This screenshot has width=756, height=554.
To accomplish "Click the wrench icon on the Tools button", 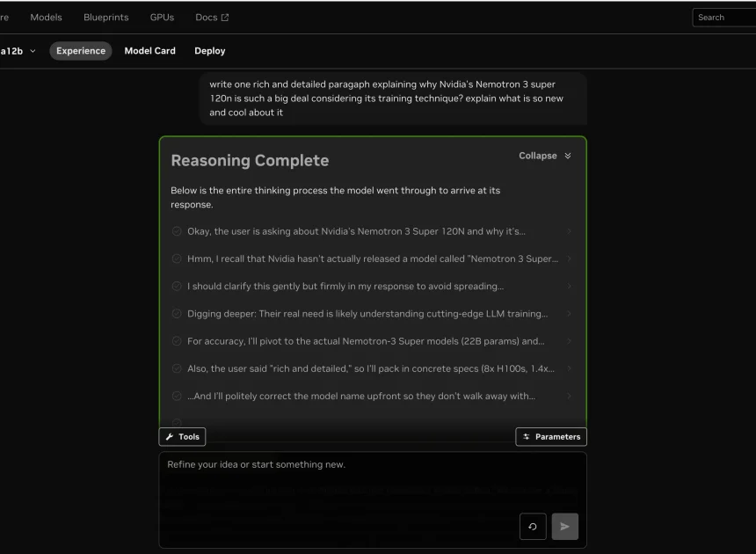I will [171, 436].
